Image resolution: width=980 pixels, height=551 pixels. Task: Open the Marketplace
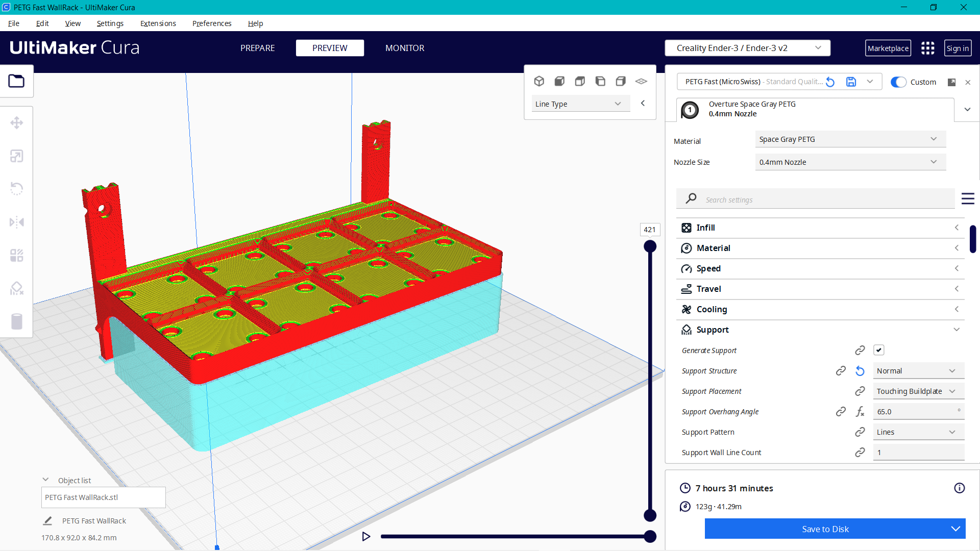(888, 47)
